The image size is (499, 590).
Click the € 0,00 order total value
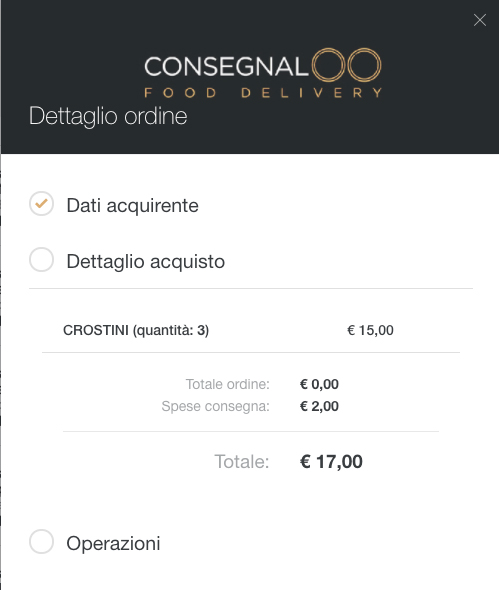point(319,384)
